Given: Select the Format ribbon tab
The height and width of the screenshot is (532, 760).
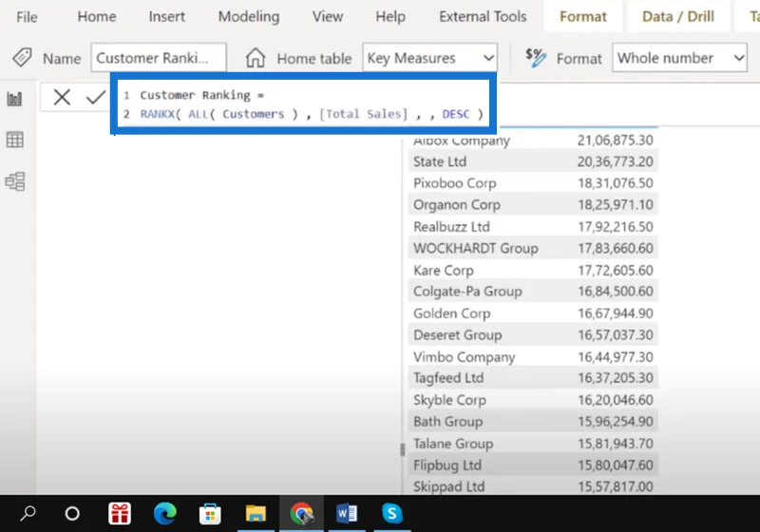Looking at the screenshot, I should click(x=583, y=16).
